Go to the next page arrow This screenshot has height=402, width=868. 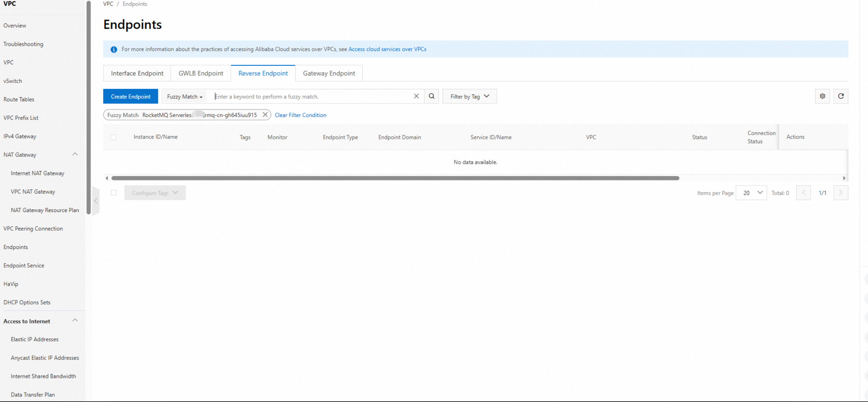pyautogui.click(x=840, y=193)
